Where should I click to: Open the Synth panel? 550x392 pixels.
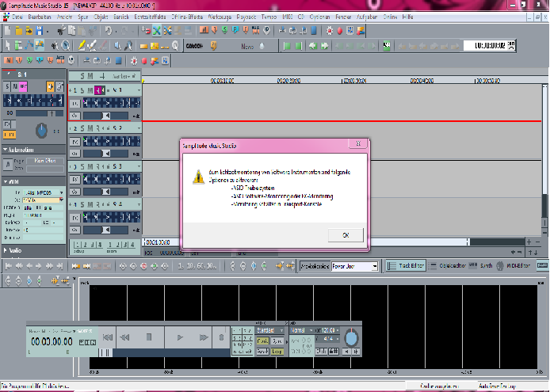pos(481,266)
